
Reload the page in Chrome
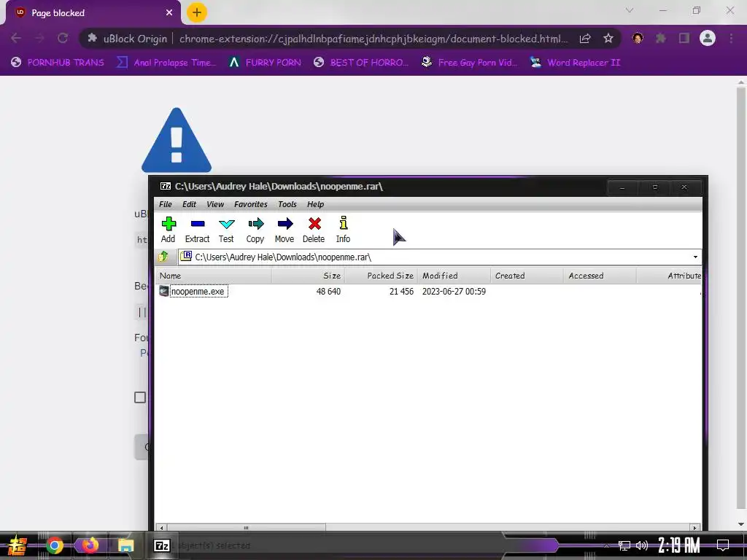click(x=63, y=38)
